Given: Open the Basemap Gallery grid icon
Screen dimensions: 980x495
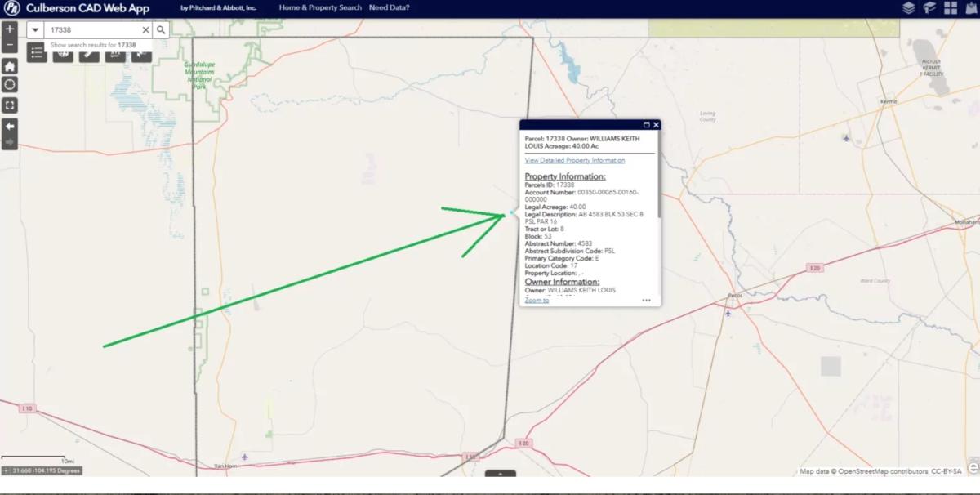Looking at the screenshot, I should 951,7.
